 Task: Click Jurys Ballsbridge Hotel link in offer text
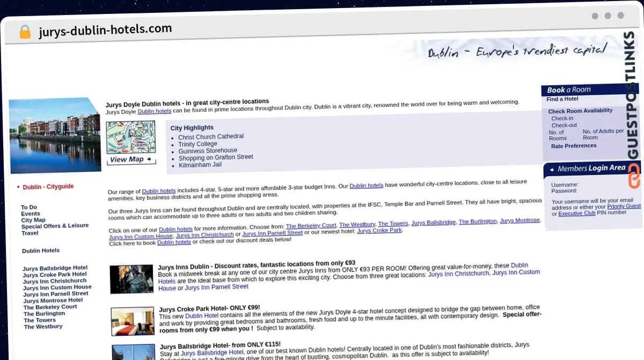coord(212,353)
